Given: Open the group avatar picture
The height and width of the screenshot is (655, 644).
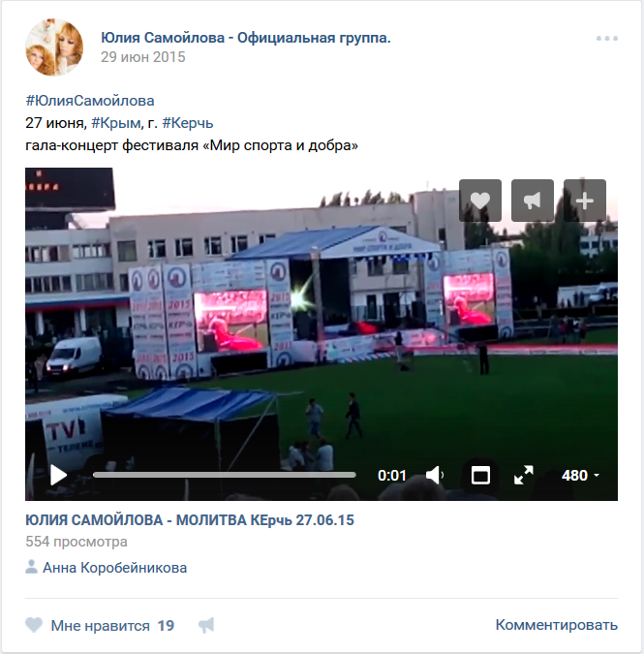Looking at the screenshot, I should [54, 47].
